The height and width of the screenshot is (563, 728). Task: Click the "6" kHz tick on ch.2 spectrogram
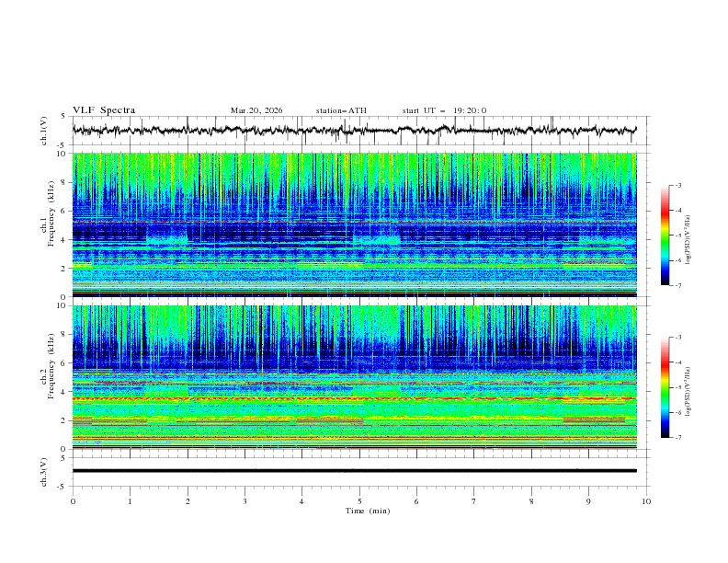64,363
